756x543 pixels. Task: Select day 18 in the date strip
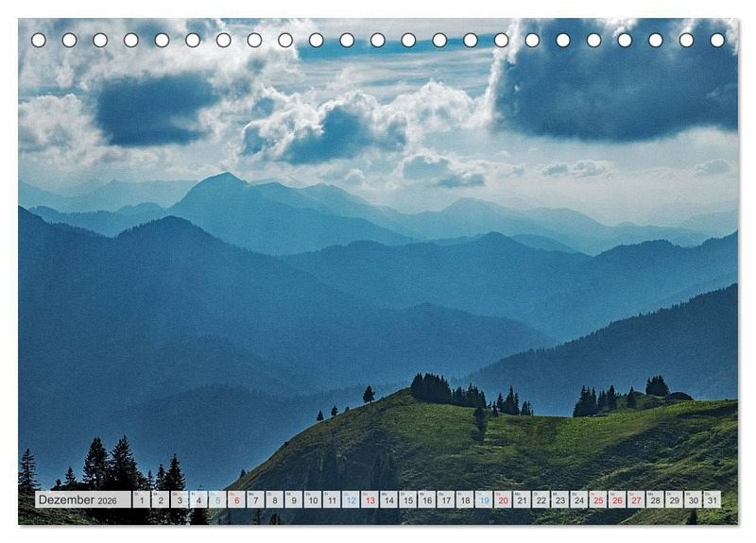pyautogui.click(x=465, y=500)
